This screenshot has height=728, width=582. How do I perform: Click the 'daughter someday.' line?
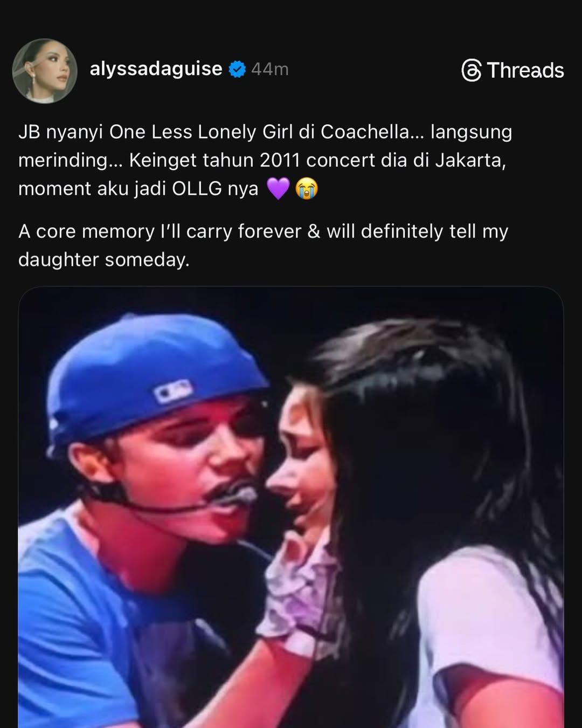tap(104, 260)
